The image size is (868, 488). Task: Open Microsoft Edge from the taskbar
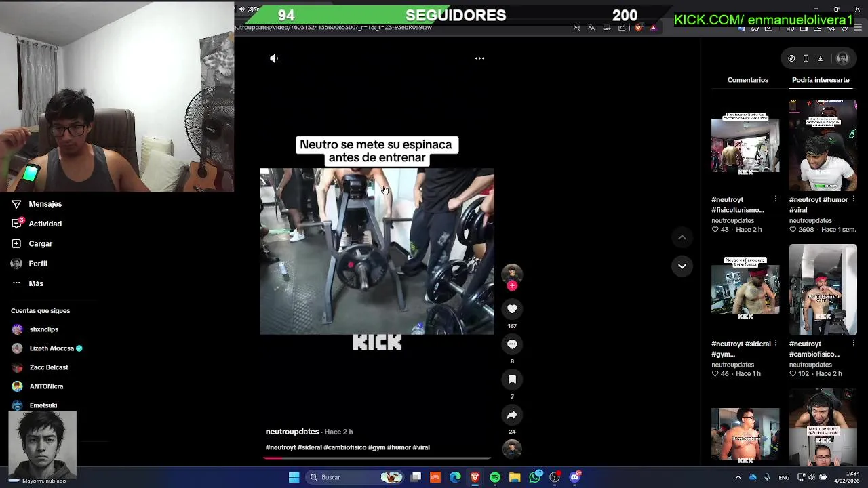455,477
